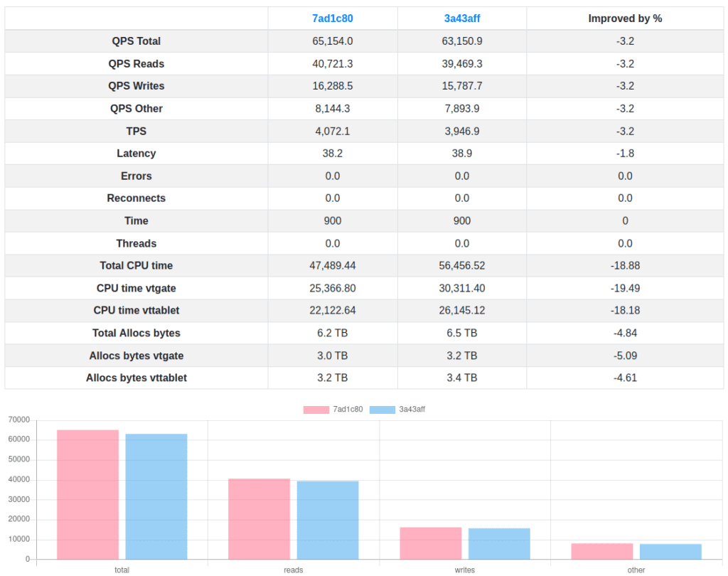Select the pink bar in other group

coord(602,551)
